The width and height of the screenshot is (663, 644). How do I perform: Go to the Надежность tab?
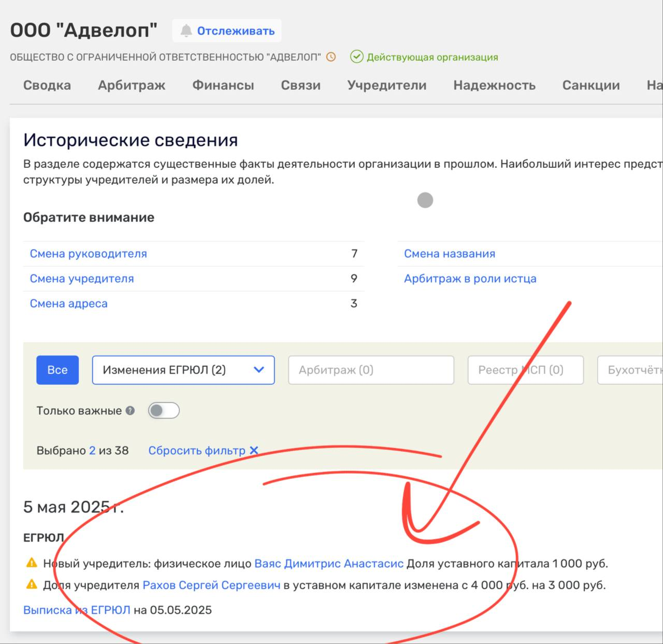(494, 85)
